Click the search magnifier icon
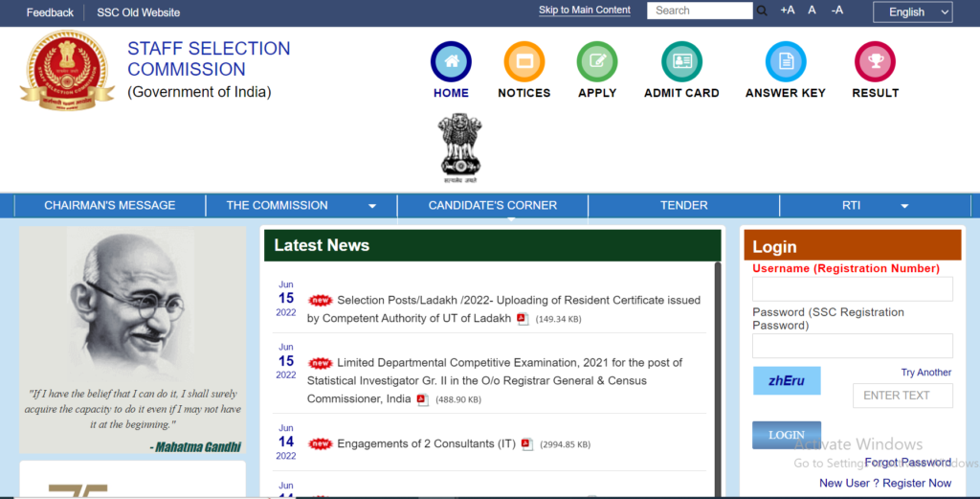 click(763, 11)
